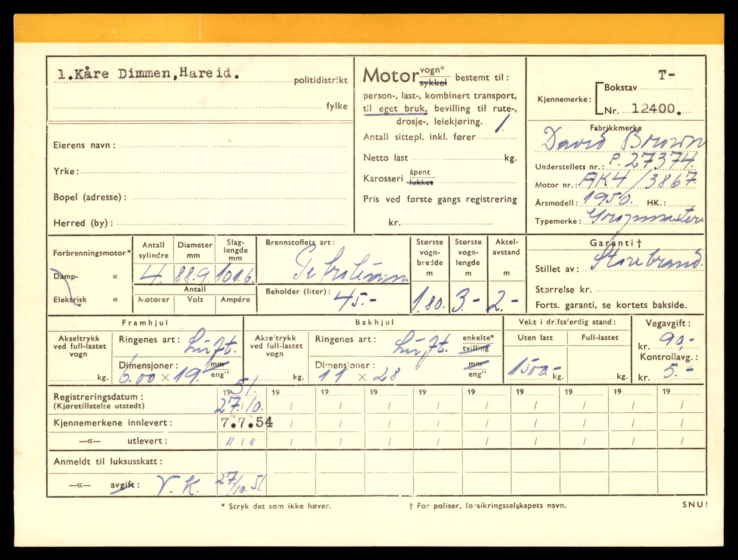Click the underlined 'til eget bruk' text

pyautogui.click(x=394, y=109)
